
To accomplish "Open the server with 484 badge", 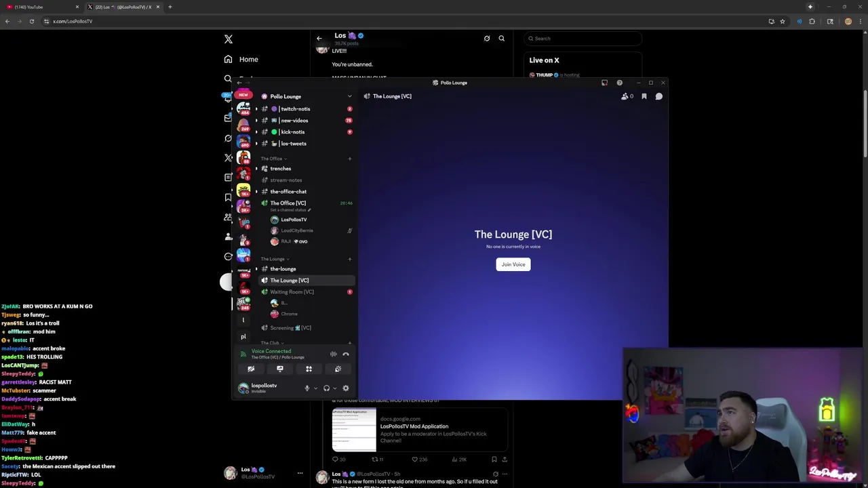I will coord(243,109).
